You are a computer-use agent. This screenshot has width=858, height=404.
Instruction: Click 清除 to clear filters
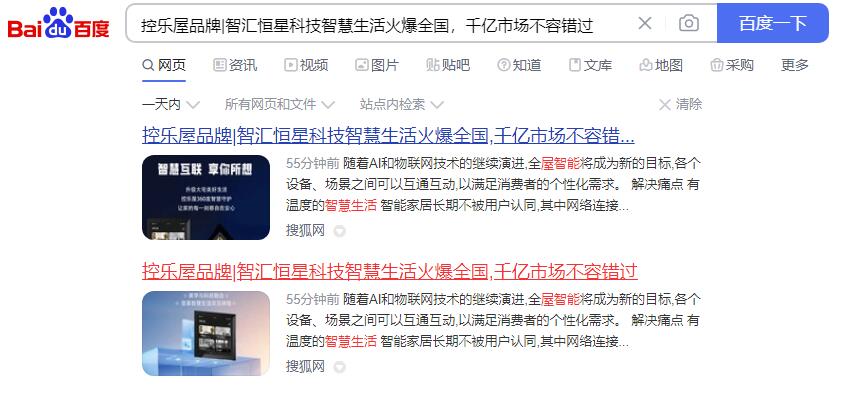pos(680,104)
